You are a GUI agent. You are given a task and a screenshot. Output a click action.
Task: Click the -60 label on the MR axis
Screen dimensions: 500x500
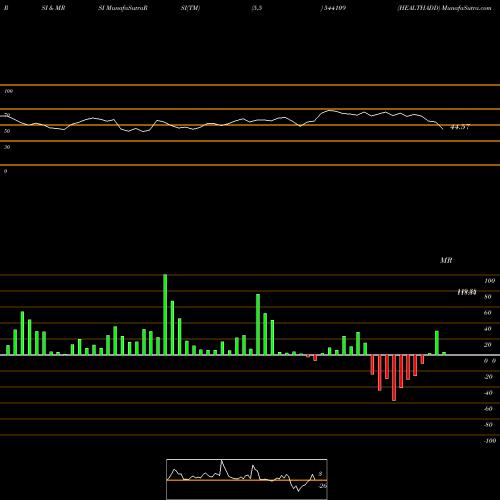point(488,409)
